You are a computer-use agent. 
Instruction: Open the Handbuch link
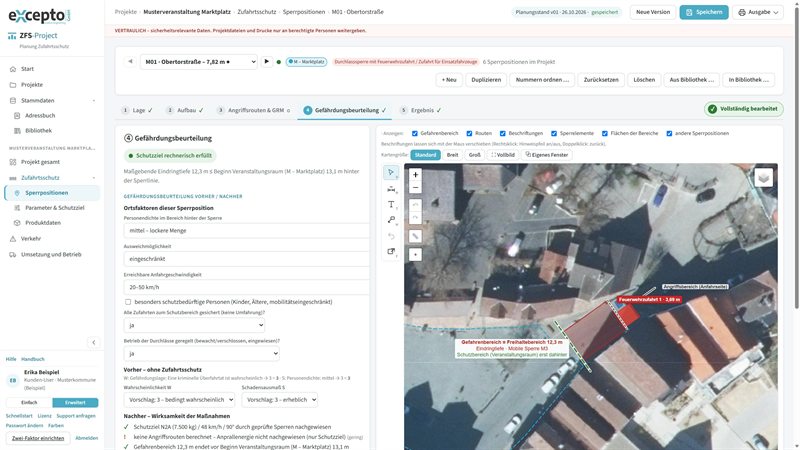coord(33,359)
